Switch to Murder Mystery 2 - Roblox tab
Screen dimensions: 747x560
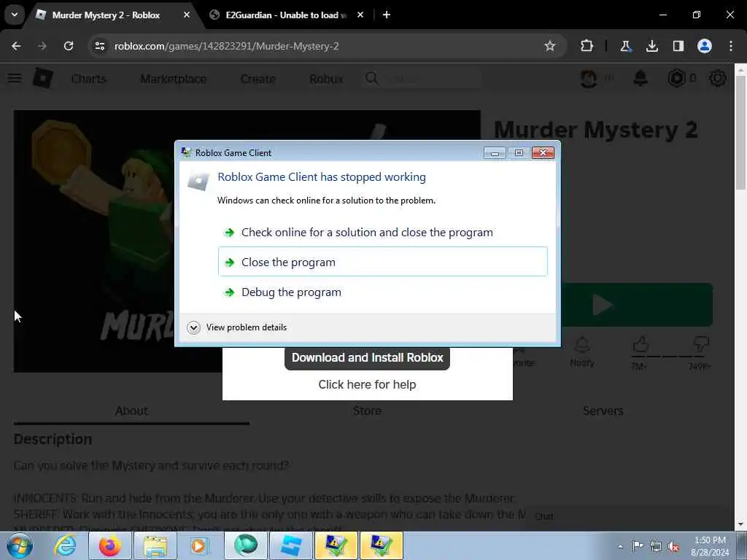click(106, 15)
